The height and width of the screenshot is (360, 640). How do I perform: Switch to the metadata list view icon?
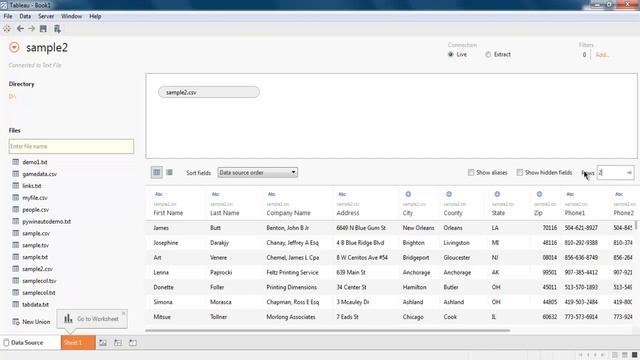[x=169, y=172]
